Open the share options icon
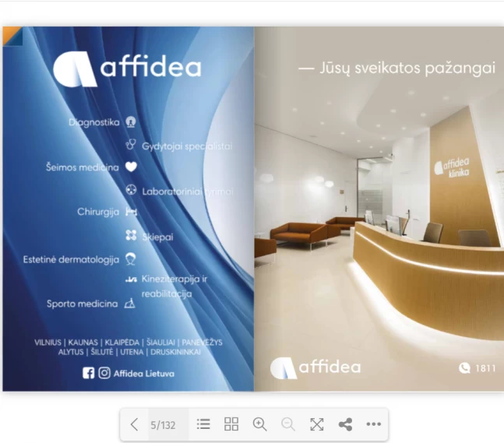 tap(345, 424)
